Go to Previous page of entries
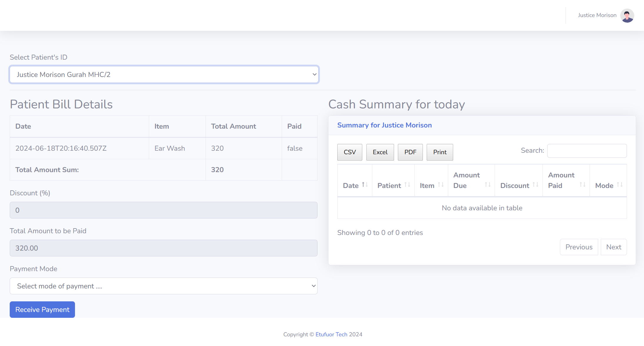The width and height of the screenshot is (644, 346). pyautogui.click(x=579, y=247)
